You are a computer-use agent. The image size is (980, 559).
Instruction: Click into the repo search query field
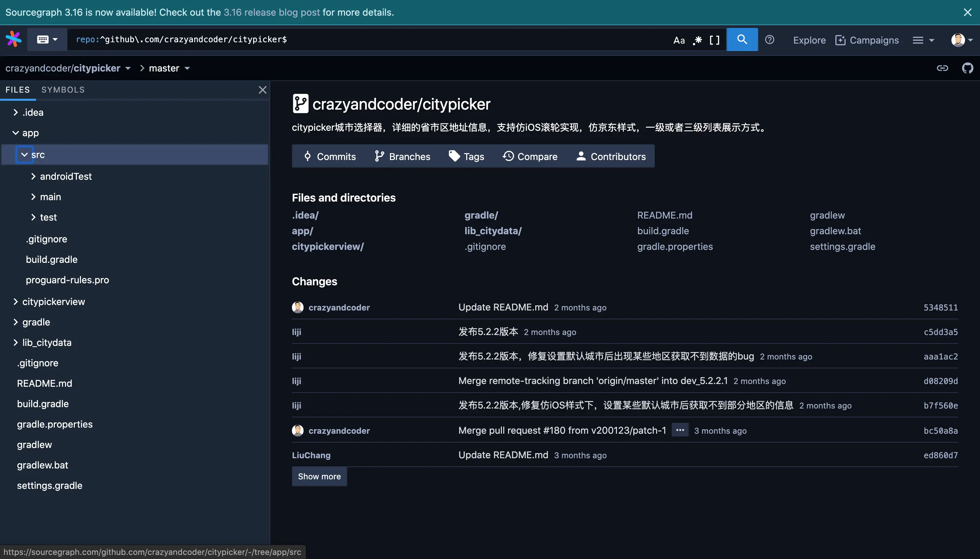pyautogui.click(x=369, y=39)
